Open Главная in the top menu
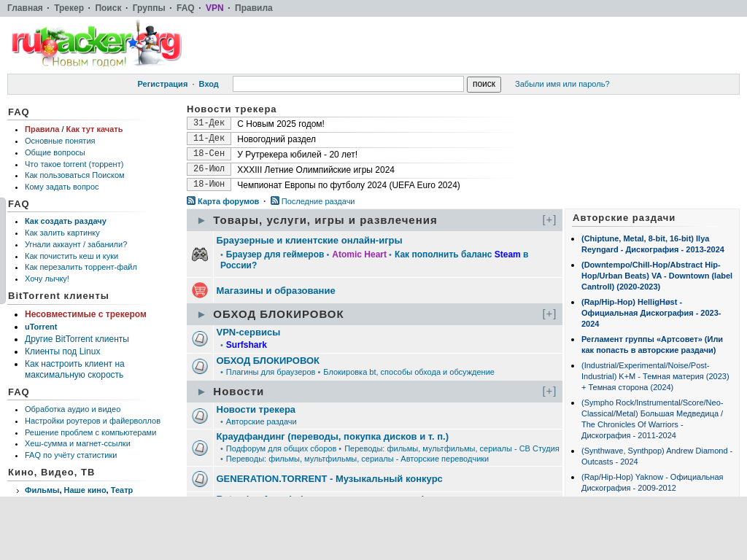 (x=25, y=8)
